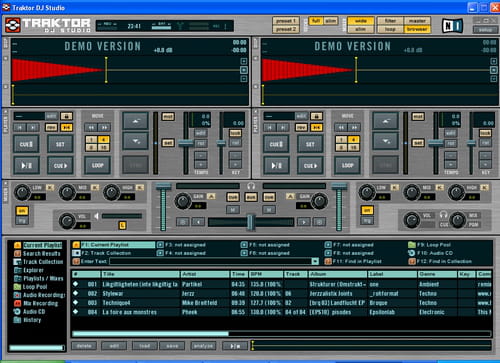
Task: Click the Traktor DJ Studio logo icon
Action: 13,25
